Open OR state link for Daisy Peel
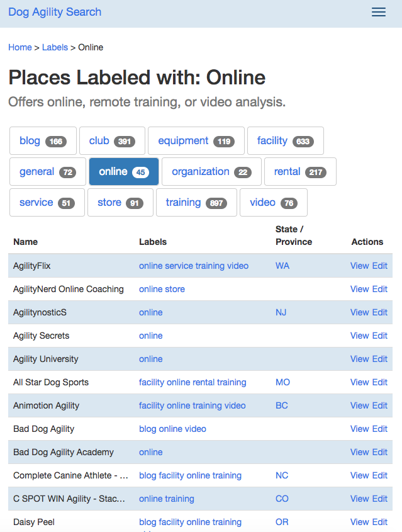The width and height of the screenshot is (402, 532). [282, 522]
